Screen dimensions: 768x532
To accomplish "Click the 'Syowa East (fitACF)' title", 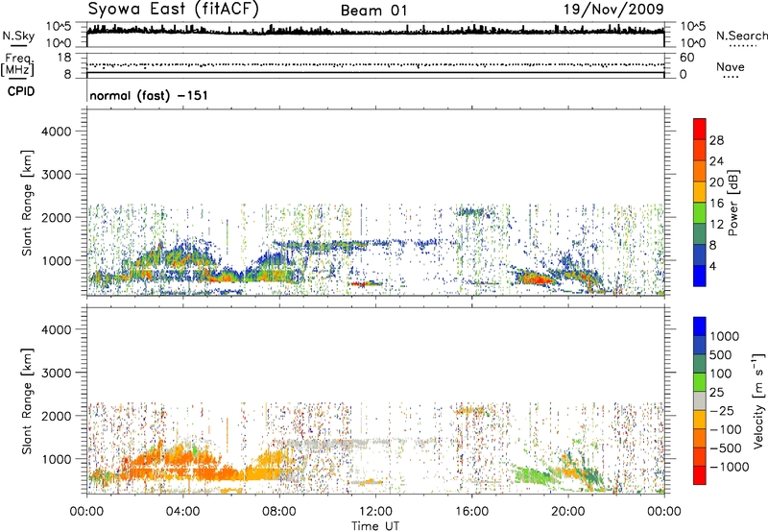I will [174, 9].
